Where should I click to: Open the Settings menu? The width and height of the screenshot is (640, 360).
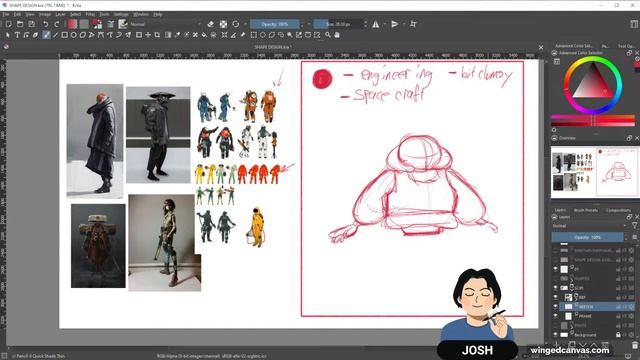[x=121, y=14]
